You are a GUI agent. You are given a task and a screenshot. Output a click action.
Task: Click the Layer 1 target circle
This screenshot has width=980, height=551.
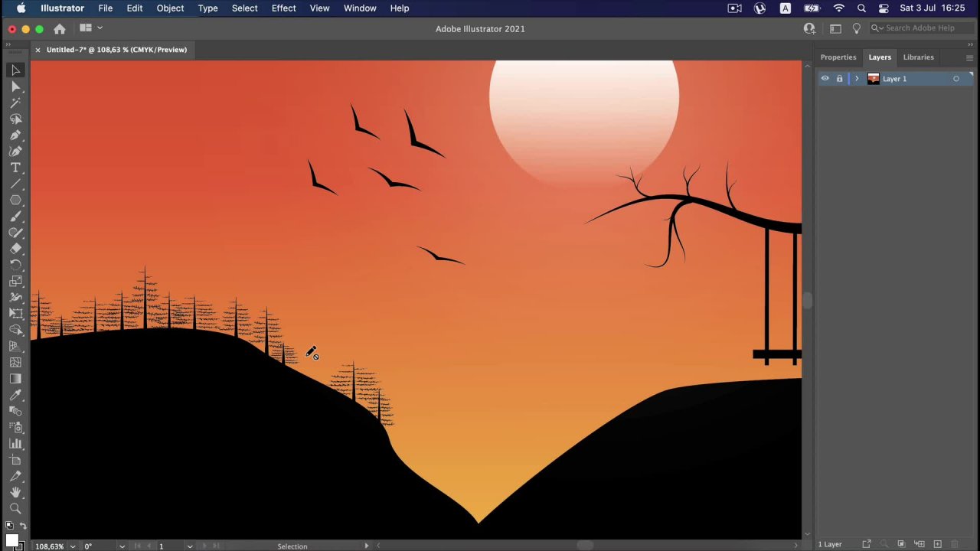(955, 79)
